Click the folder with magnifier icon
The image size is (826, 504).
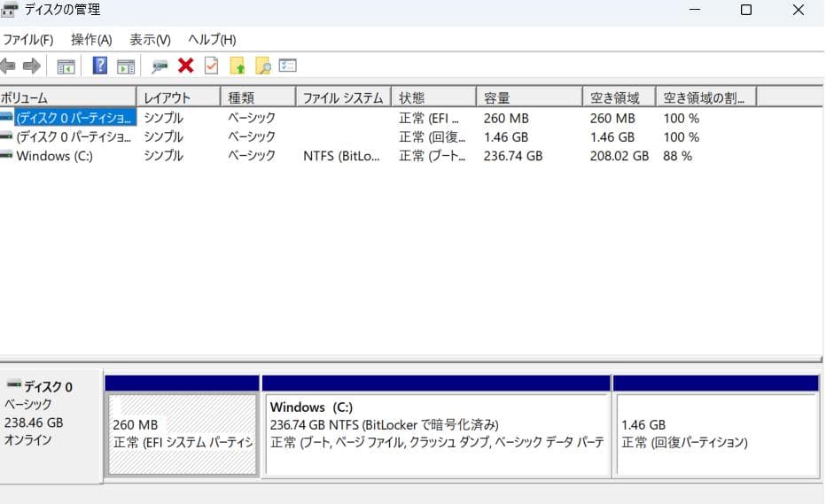tap(263, 66)
